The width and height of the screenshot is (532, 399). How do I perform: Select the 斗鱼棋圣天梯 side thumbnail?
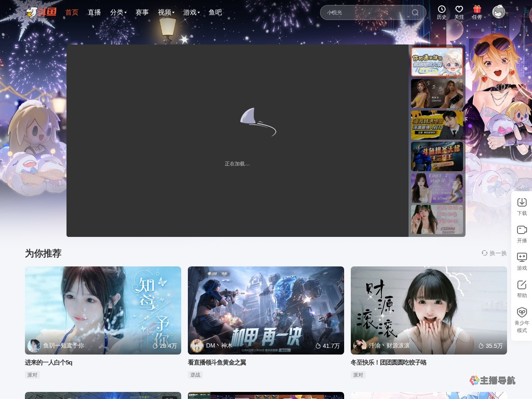437,157
